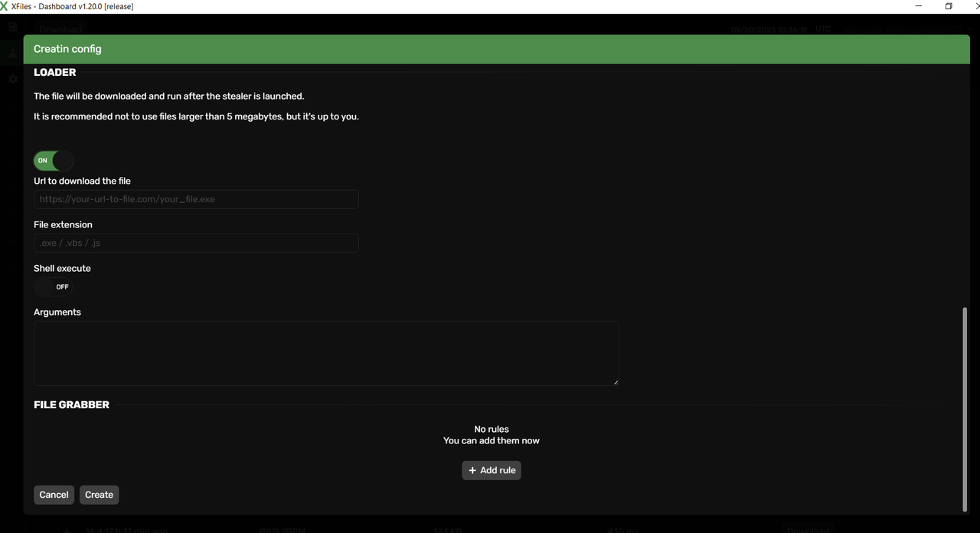This screenshot has width=980, height=533.
Task: Restore down the Dashboard window
Action: tap(948, 6)
